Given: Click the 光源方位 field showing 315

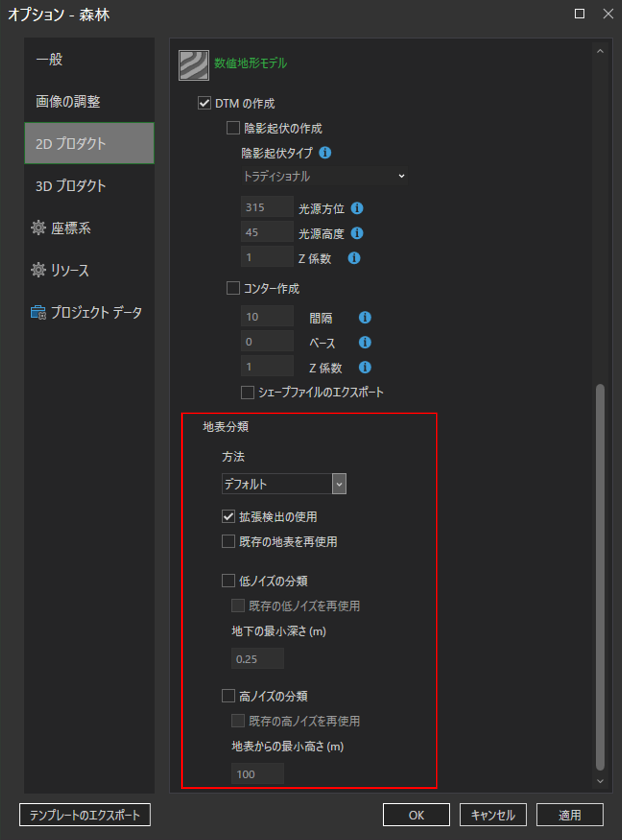Looking at the screenshot, I should coord(267,207).
